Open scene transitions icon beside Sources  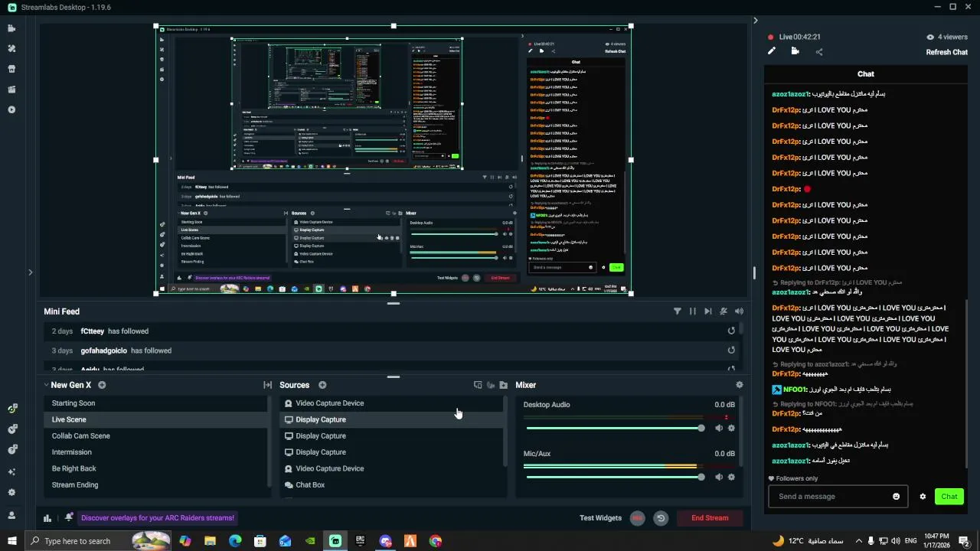click(x=267, y=385)
